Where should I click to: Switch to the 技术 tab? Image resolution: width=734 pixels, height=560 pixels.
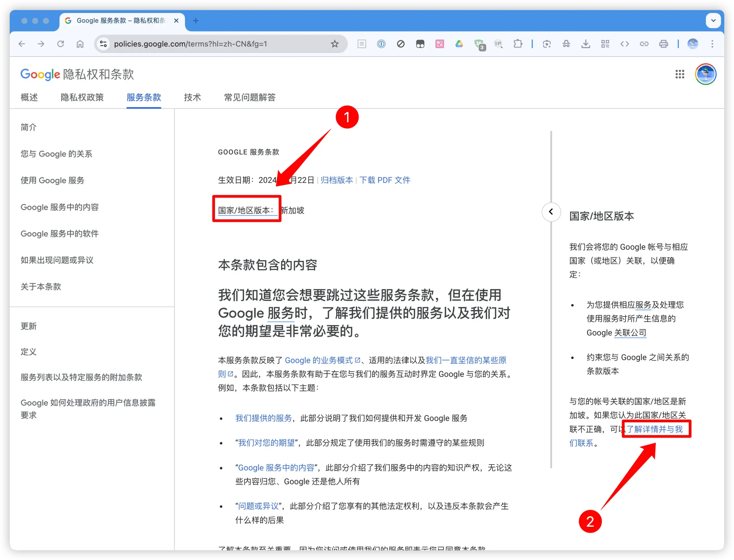point(192,97)
